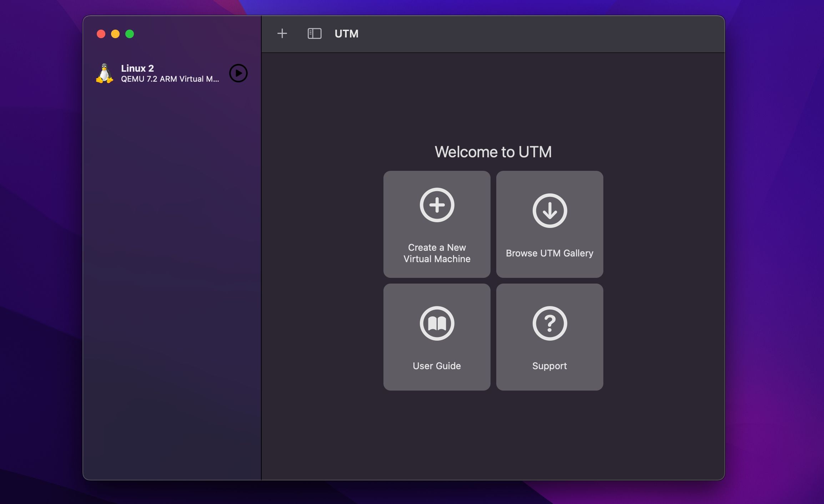824x504 pixels.
Task: Open the Browse UTM Gallery card
Action: coord(549,224)
